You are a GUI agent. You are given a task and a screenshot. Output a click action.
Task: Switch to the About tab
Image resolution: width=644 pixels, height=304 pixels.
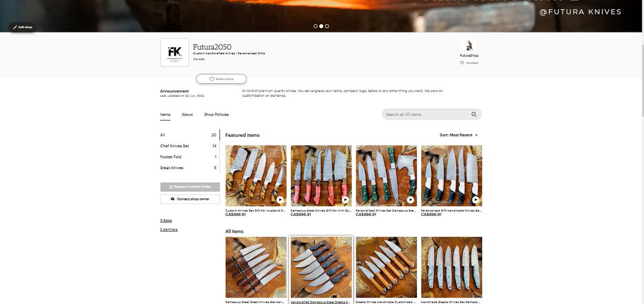[187, 114]
